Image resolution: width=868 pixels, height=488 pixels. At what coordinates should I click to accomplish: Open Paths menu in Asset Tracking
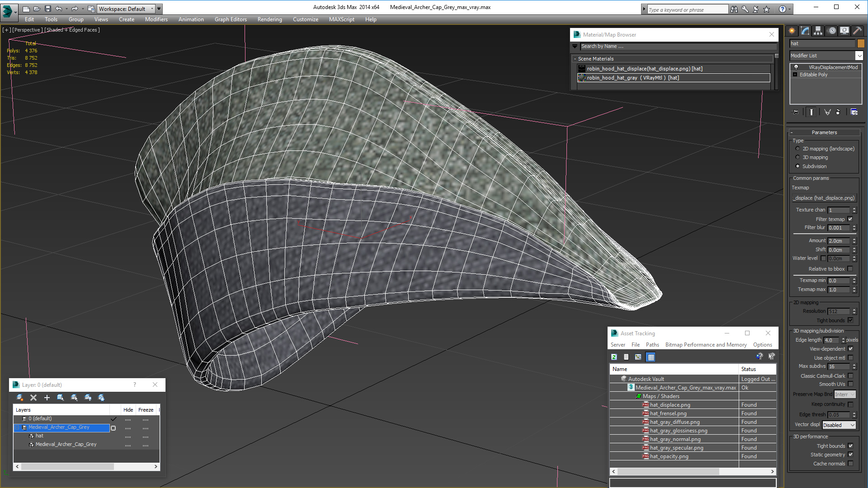(652, 345)
